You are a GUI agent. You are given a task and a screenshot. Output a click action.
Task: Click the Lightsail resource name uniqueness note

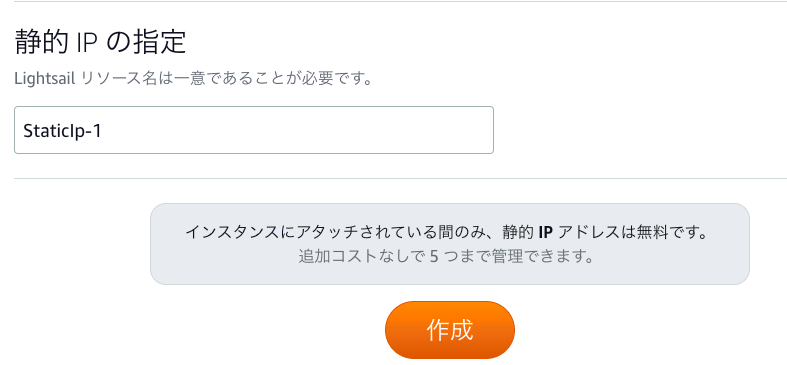pos(193,79)
